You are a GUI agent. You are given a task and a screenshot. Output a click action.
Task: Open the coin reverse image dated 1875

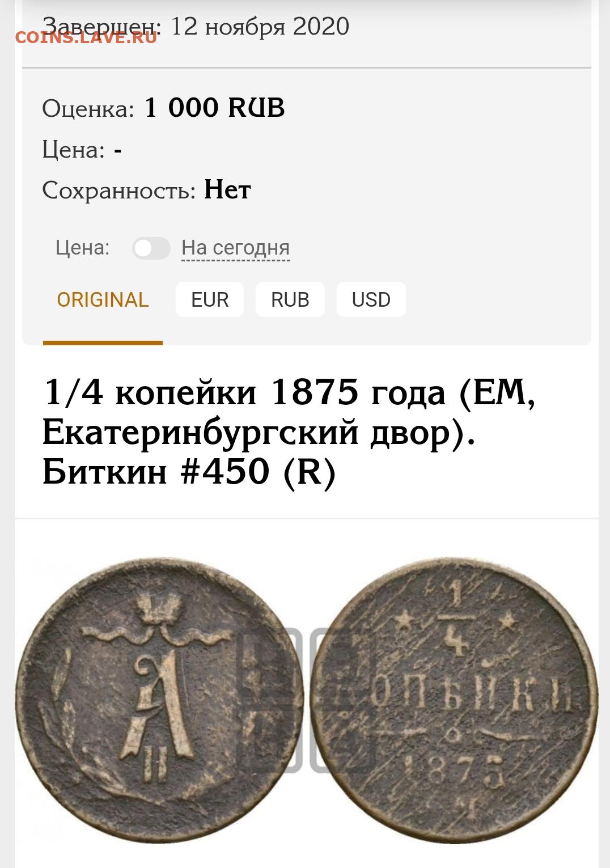coord(454,701)
